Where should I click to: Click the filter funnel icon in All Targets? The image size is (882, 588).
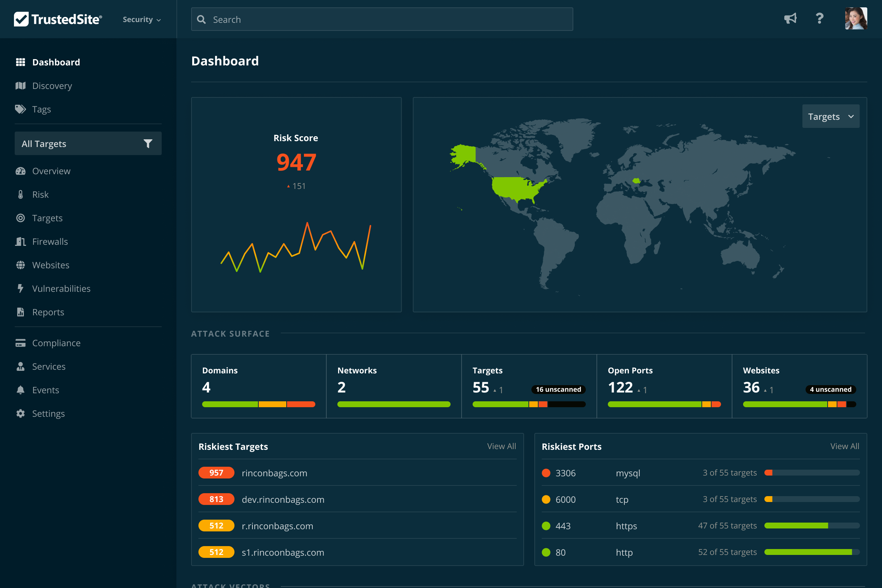click(148, 144)
